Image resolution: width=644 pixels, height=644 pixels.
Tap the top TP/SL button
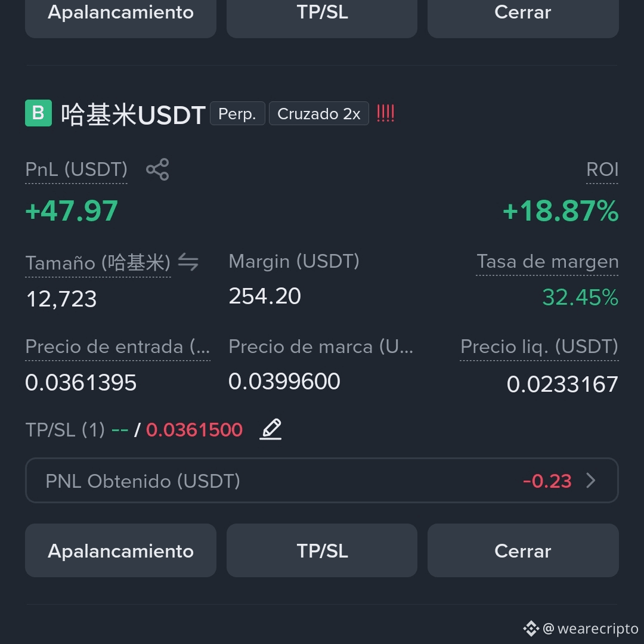pyautogui.click(x=322, y=17)
